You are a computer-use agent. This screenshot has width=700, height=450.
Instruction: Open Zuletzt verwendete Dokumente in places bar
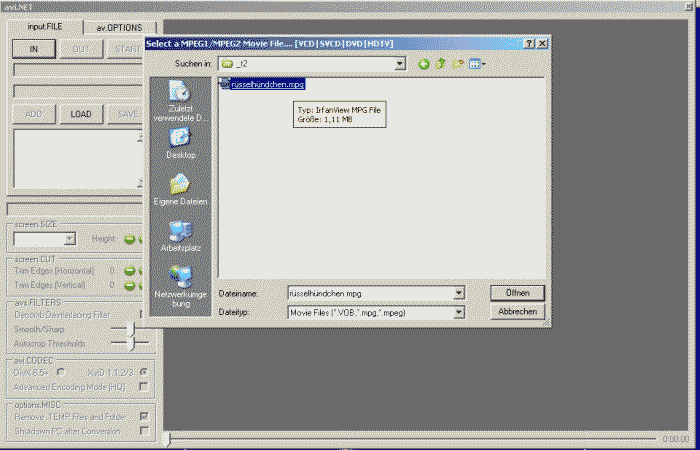coord(181,101)
